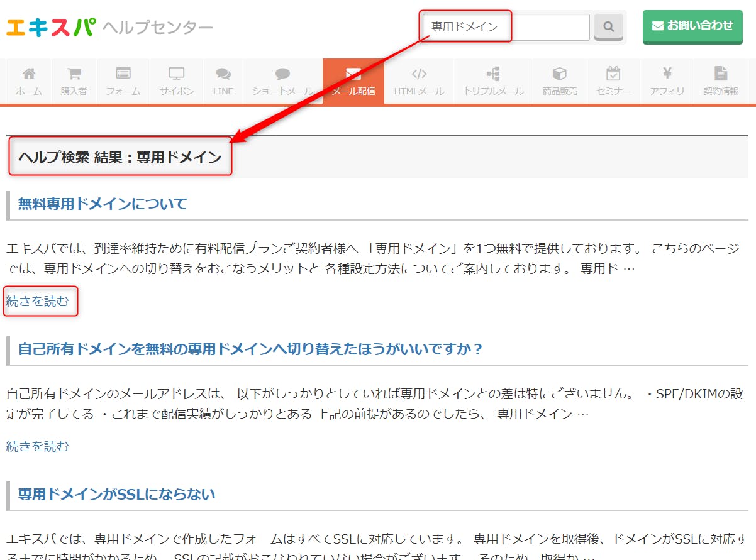Viewport: 756px width, 560px height.
Task: Focus the search field containing 専用ドメイン
Action: [x=506, y=27]
